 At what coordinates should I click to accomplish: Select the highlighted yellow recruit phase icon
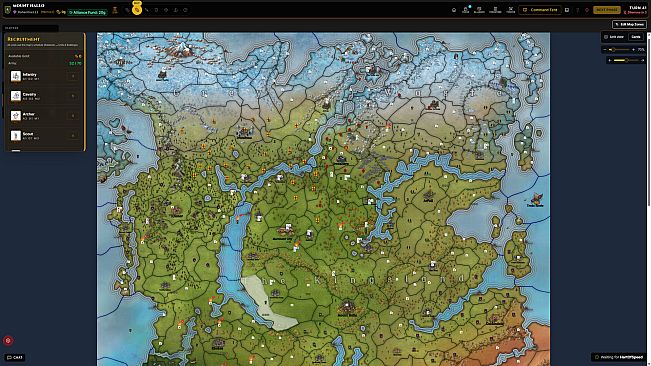[137, 10]
